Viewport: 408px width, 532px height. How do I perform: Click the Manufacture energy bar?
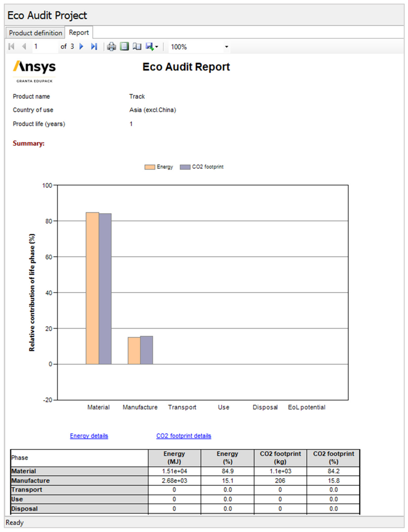[x=134, y=351]
